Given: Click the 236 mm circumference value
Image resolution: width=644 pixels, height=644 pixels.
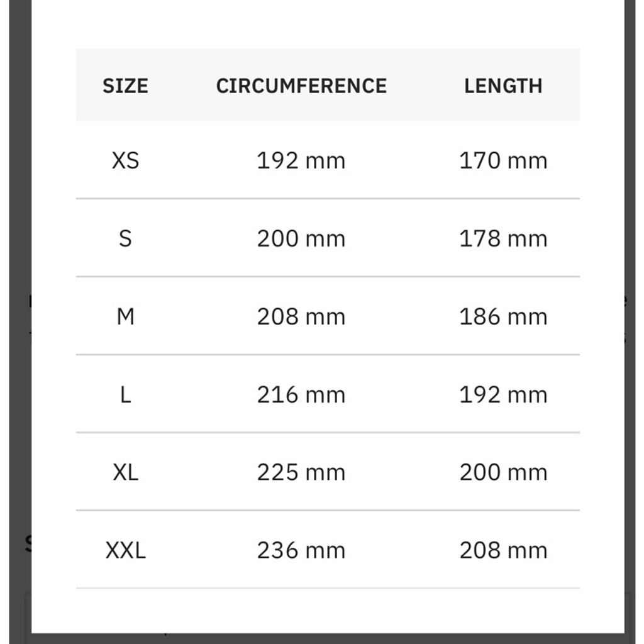Looking at the screenshot, I should (301, 550).
